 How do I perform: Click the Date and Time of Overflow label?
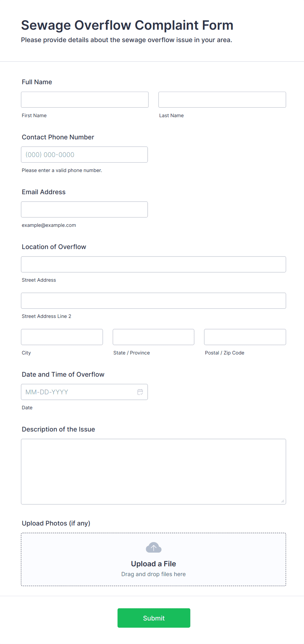tap(63, 374)
